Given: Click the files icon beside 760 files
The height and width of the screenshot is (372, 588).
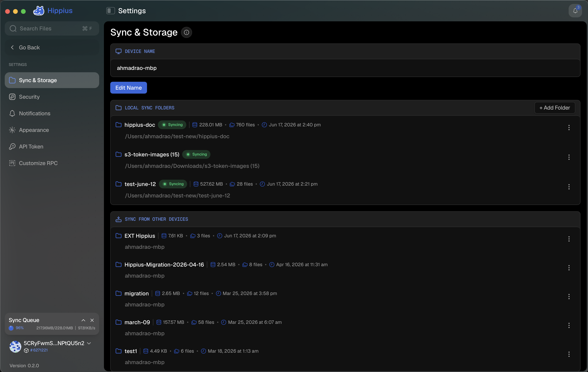Looking at the screenshot, I should (x=232, y=125).
